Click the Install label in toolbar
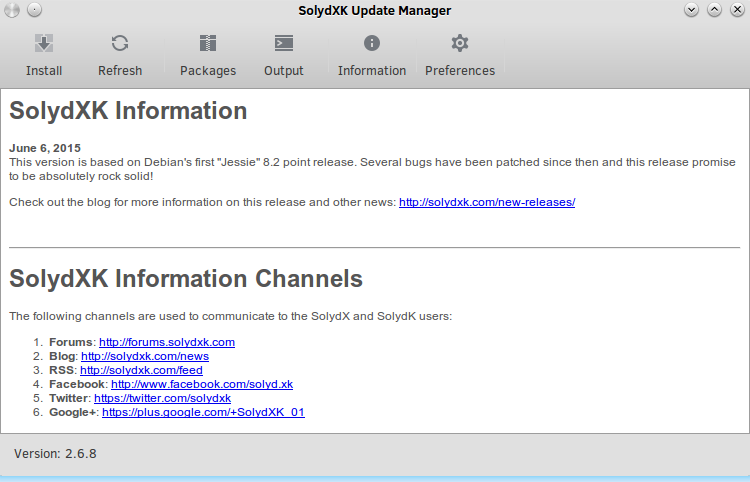 pos(44,71)
